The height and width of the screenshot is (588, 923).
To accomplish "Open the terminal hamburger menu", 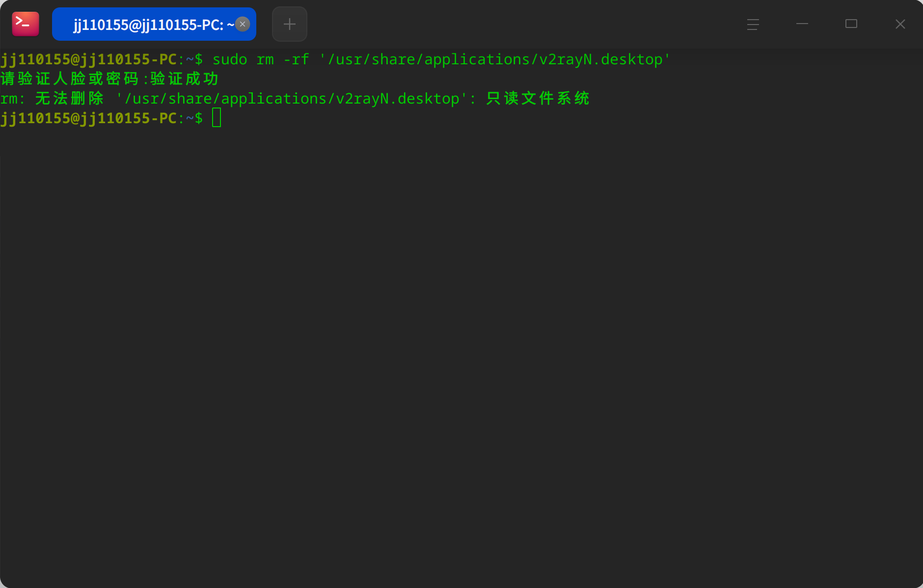I will [x=753, y=24].
